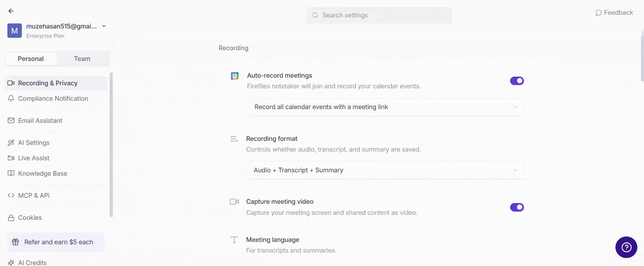Switch to the Personal tab
The height and width of the screenshot is (266, 644).
coord(31,59)
